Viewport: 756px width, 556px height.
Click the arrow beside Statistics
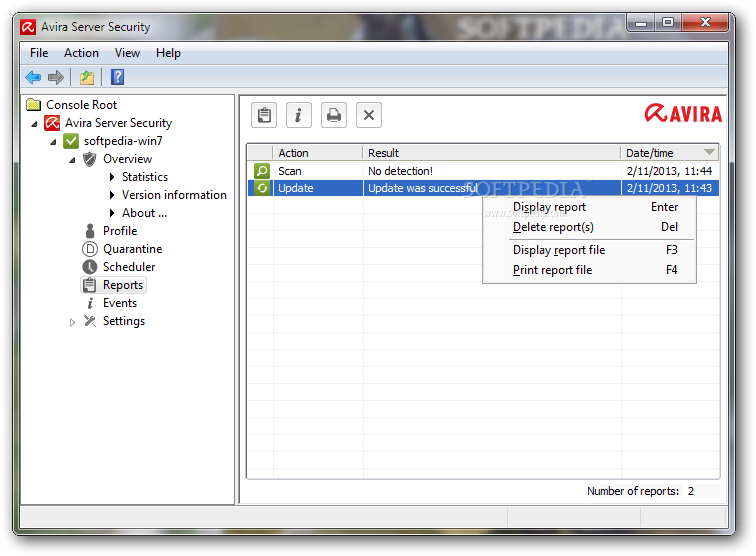tap(112, 177)
